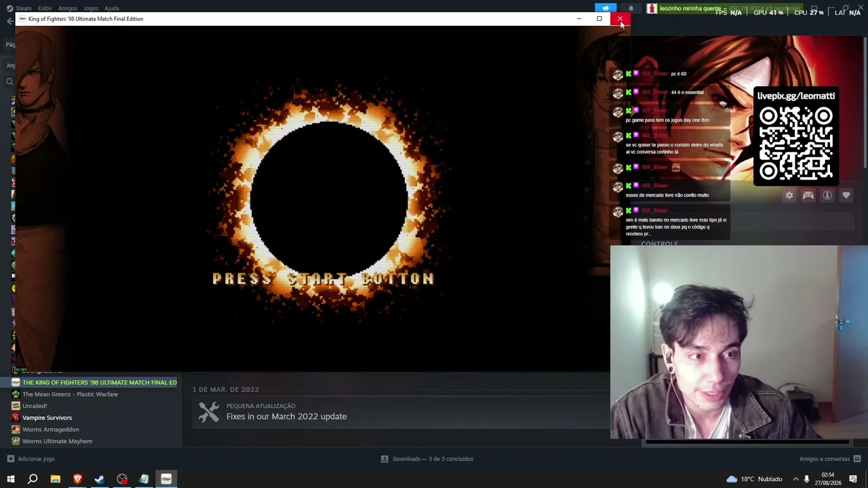Click the favorite heart icon
The image size is (868, 488).
tap(846, 196)
